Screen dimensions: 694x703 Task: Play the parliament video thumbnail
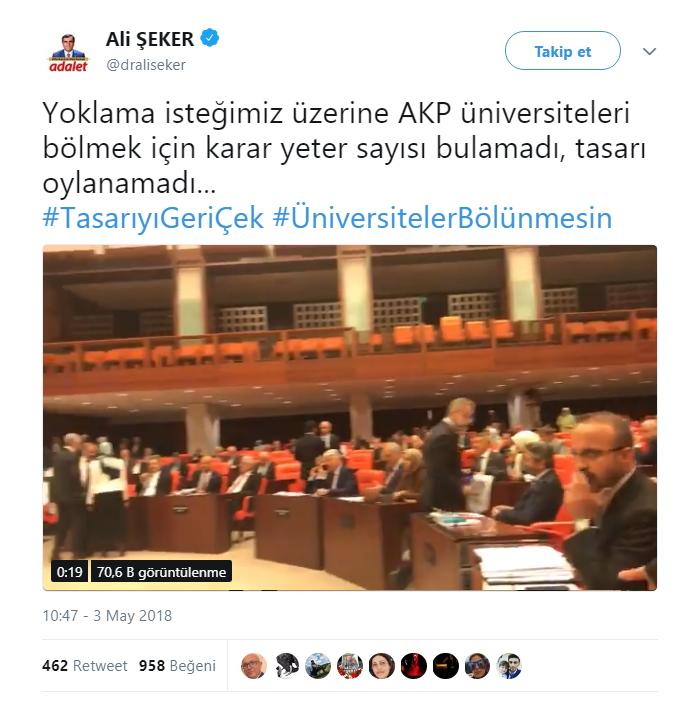pyautogui.click(x=350, y=417)
